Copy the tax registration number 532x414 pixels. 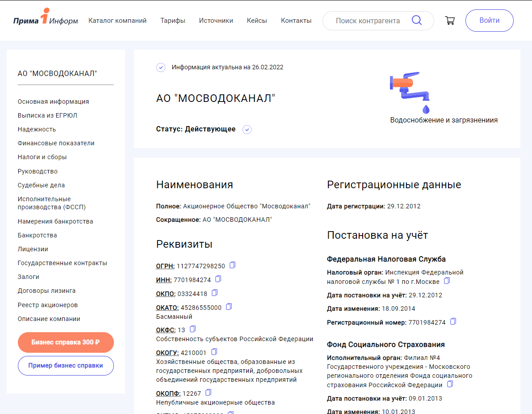point(453,321)
